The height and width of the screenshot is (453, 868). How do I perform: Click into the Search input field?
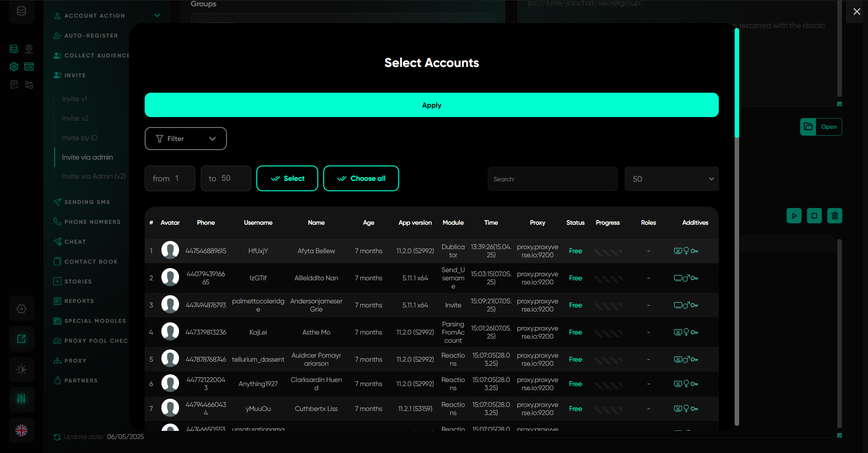pyautogui.click(x=552, y=179)
